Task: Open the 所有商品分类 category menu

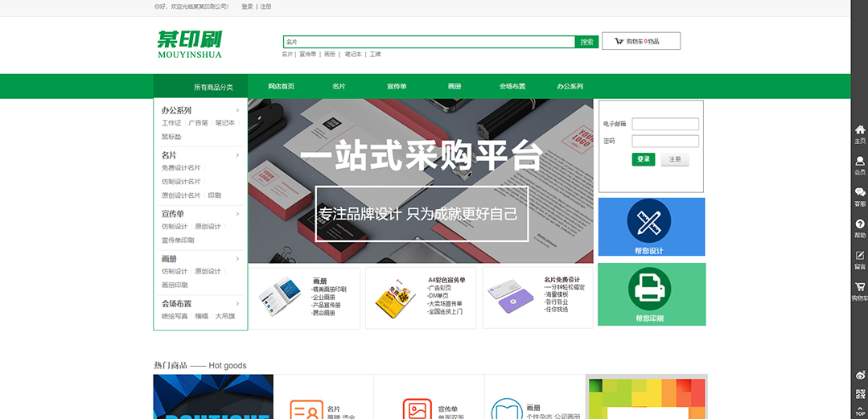Action: pyautogui.click(x=212, y=87)
